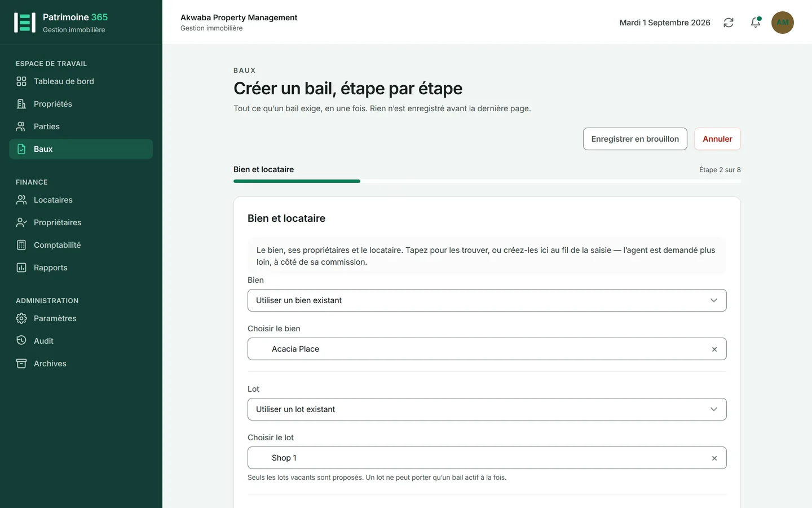Click the Annuler button
This screenshot has height=508, width=812.
click(717, 139)
